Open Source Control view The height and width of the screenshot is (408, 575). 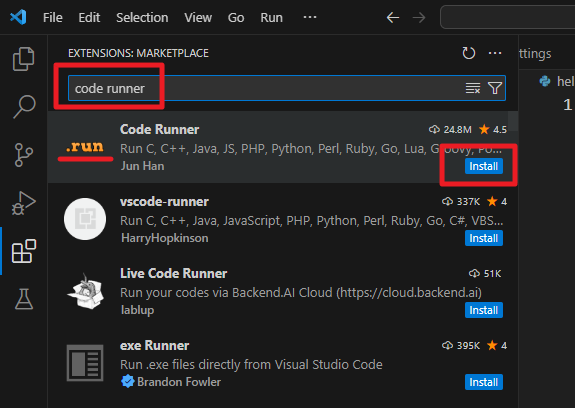point(23,155)
